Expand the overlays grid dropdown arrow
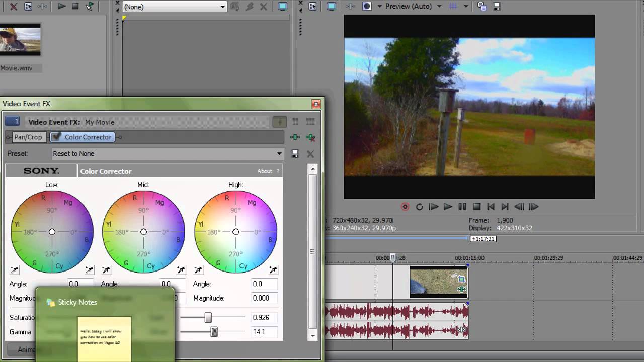644x362 pixels. 465,7
